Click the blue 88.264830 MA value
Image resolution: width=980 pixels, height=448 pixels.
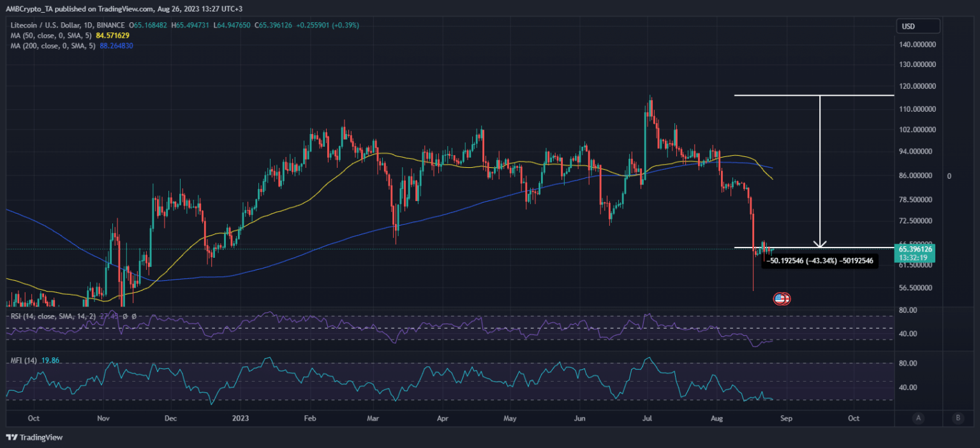[x=116, y=46]
